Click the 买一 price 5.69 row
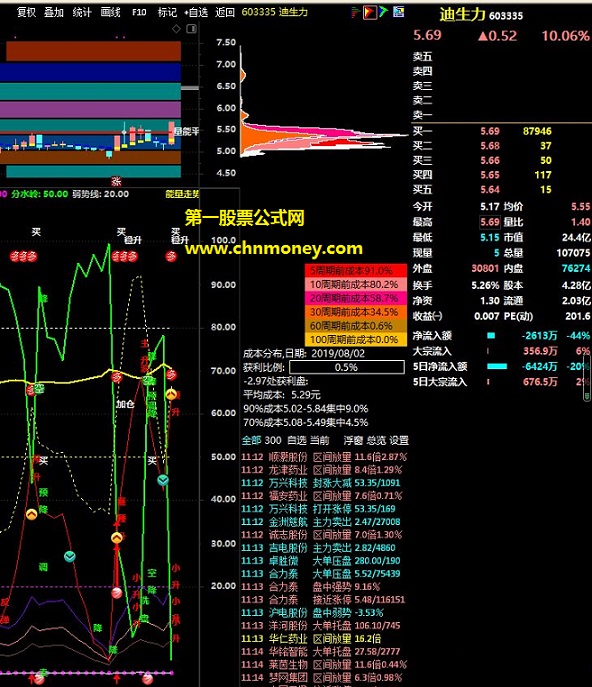 (x=482, y=131)
